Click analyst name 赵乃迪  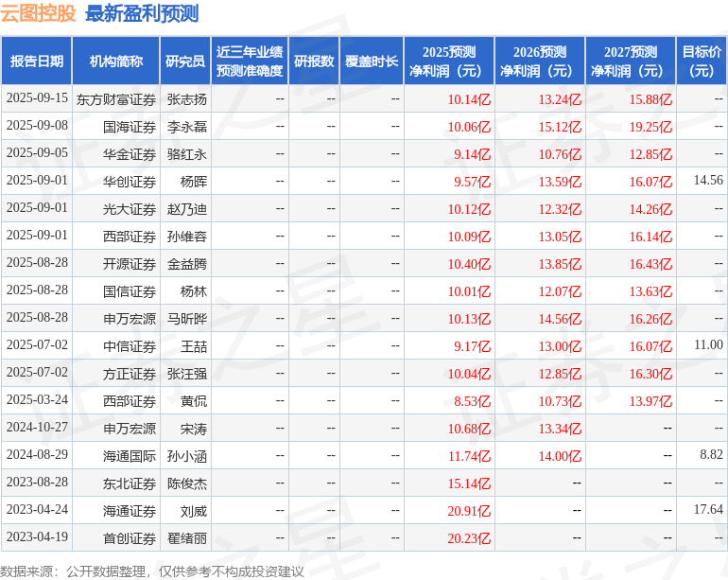(x=187, y=209)
